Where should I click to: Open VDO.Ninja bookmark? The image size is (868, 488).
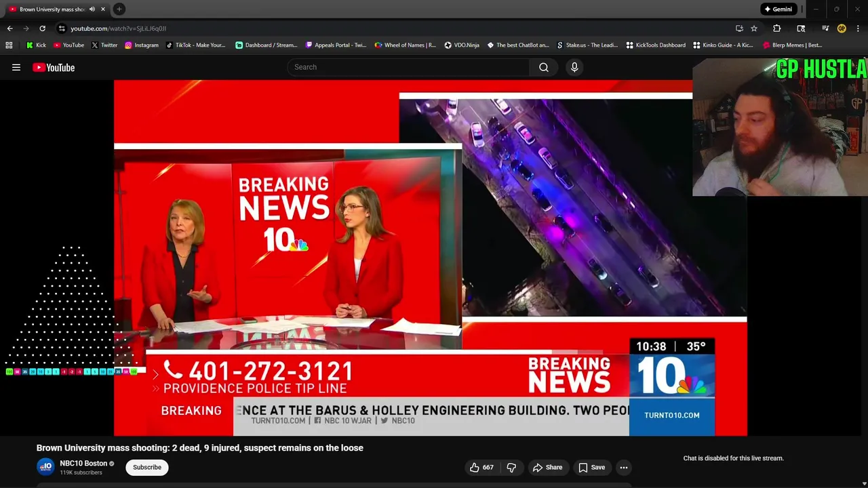[x=462, y=45]
